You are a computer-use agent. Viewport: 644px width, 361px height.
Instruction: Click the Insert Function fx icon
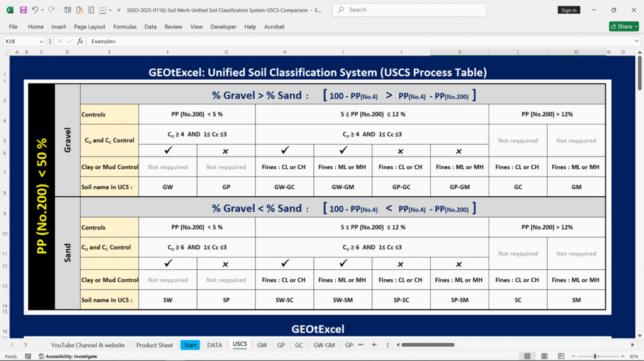point(80,41)
